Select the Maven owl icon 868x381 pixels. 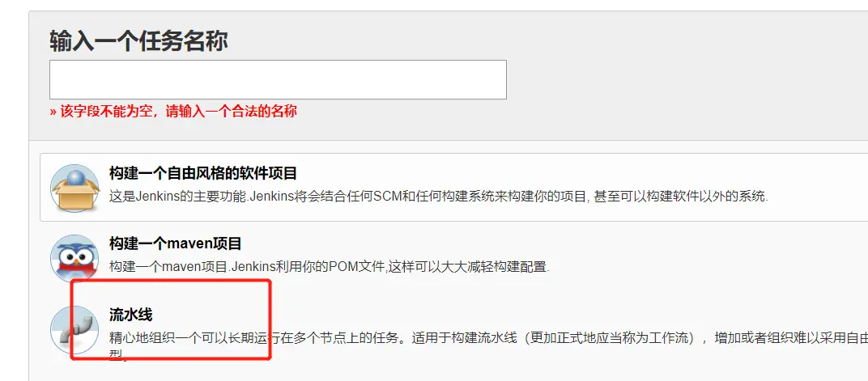[74, 259]
